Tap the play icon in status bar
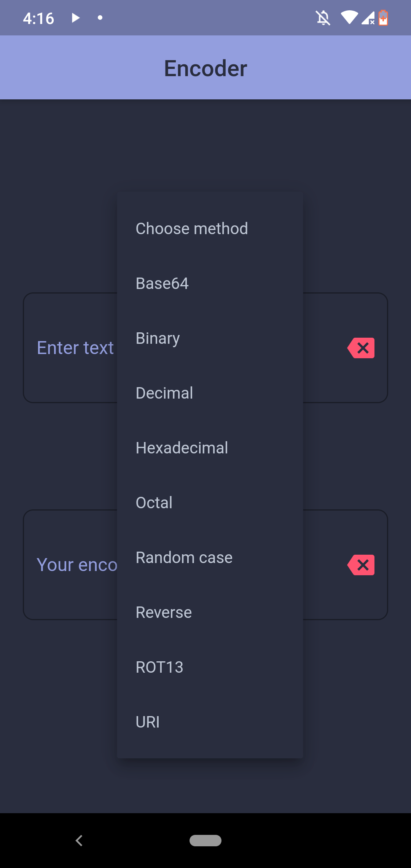Image resolution: width=411 pixels, height=868 pixels. coord(76,18)
